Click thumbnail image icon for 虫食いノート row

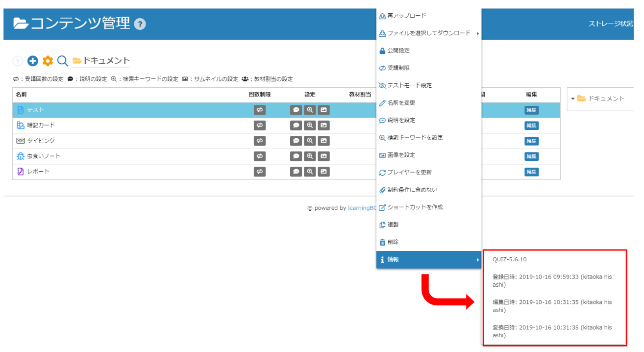pos(323,156)
